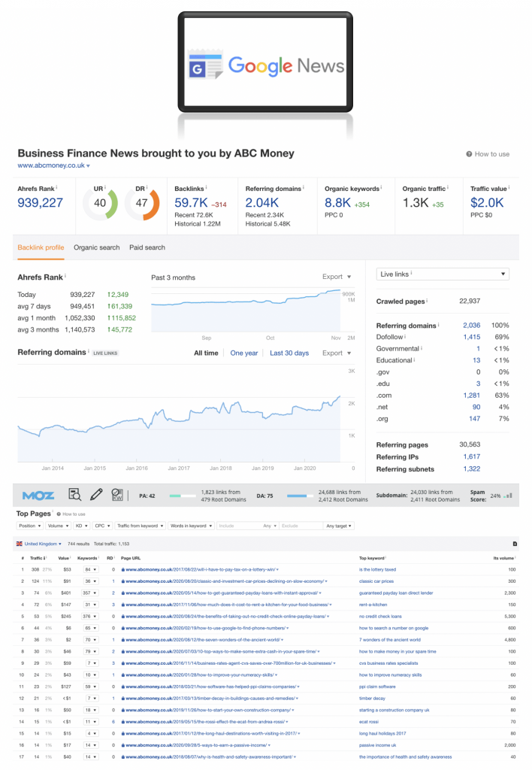The image size is (532, 770).
Task: Expand keywords dropdown showing 84 in row 1
Action: tap(91, 570)
